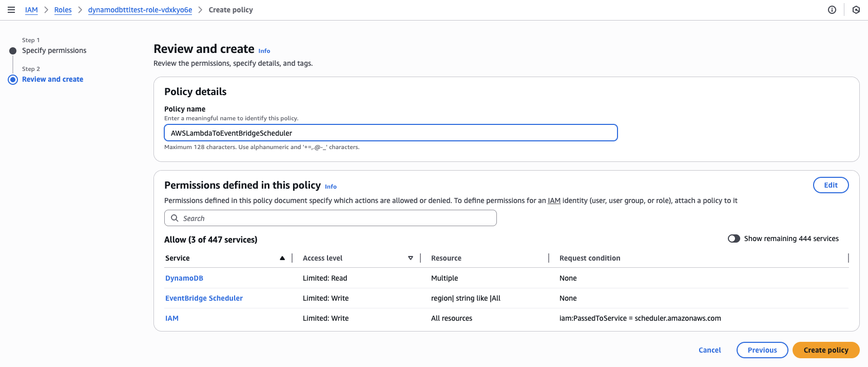The width and height of the screenshot is (868, 367).
Task: Open Access level column filter arrow
Action: (x=411, y=258)
